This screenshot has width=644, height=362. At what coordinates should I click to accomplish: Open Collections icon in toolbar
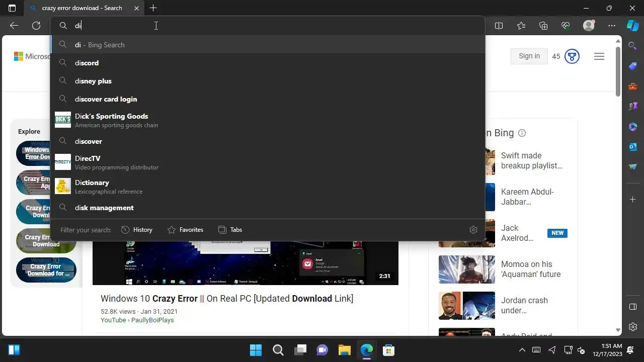coord(543,26)
